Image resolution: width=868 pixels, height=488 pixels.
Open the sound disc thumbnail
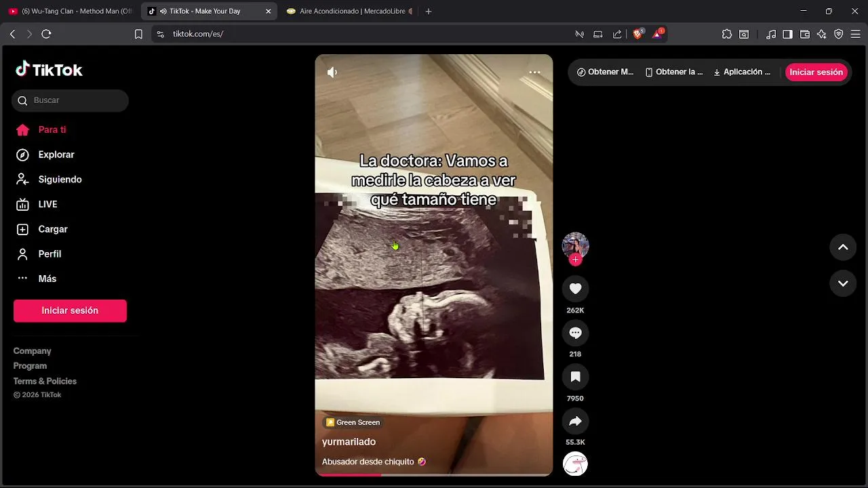pyautogui.click(x=575, y=464)
